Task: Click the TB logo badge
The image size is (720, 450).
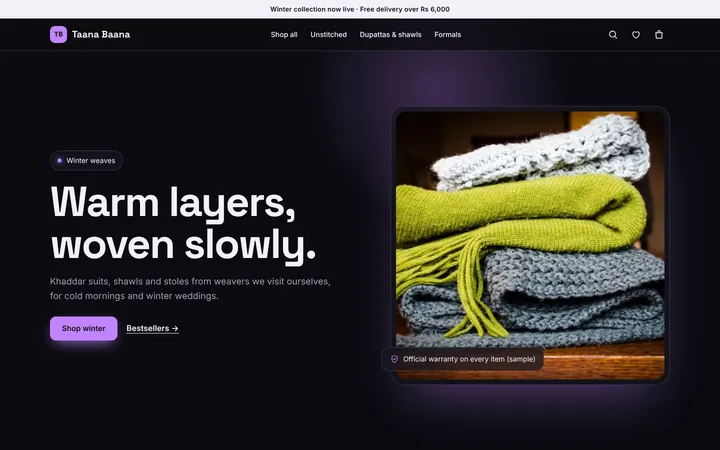Action: click(x=58, y=34)
